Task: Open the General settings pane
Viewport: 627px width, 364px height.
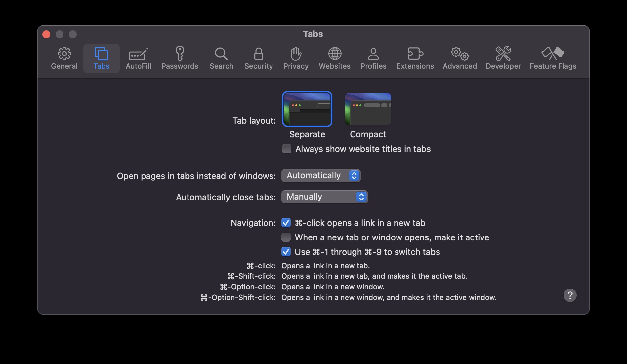Action: 64,58
